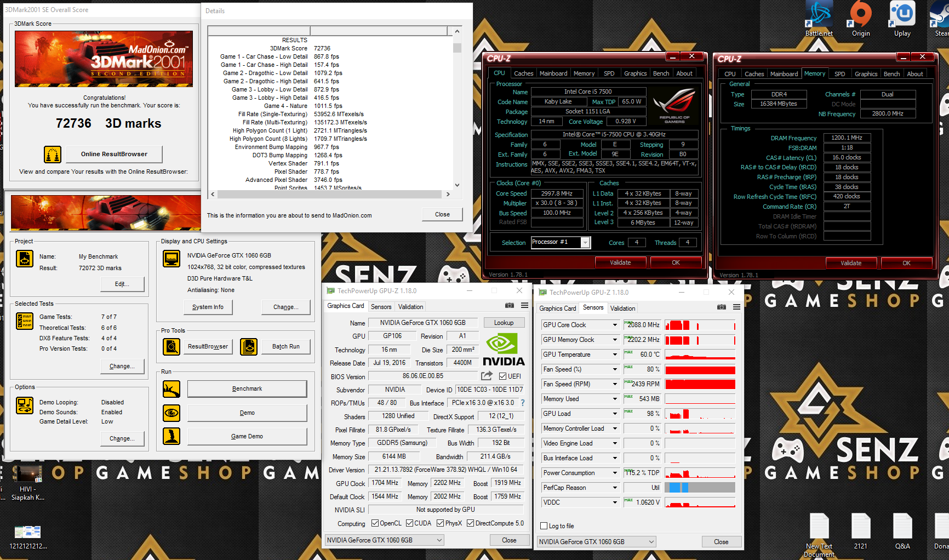Close the Details dialog with Close button
Screen dimensions: 949x560
pos(442,214)
